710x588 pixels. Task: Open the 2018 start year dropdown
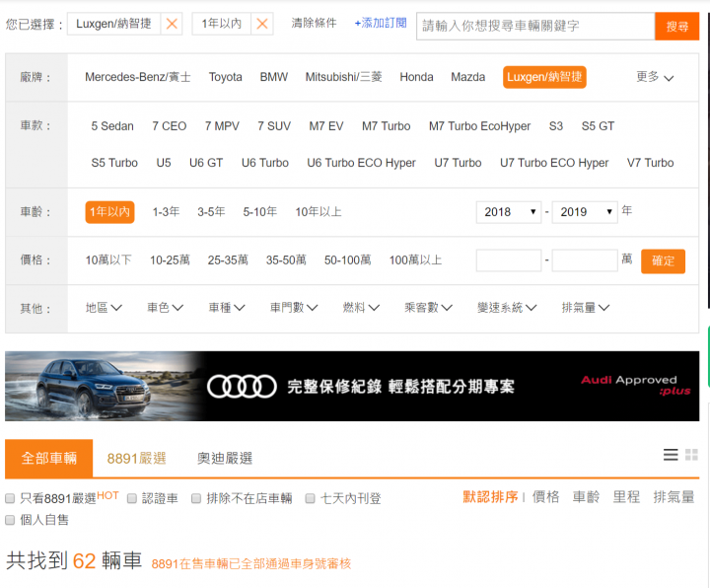click(509, 212)
